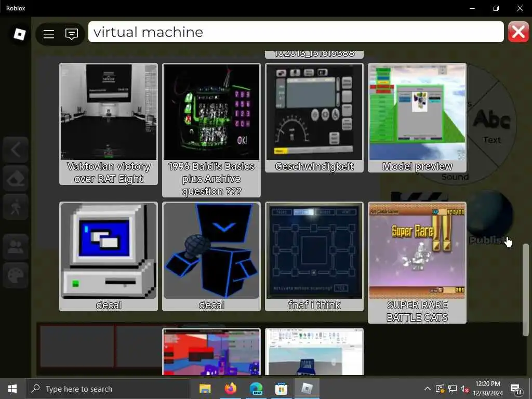Close search with the red X button

click(518, 32)
